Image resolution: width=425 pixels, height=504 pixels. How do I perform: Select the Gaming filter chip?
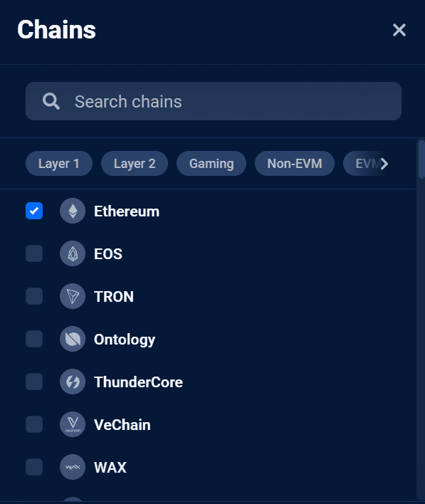pos(211,164)
